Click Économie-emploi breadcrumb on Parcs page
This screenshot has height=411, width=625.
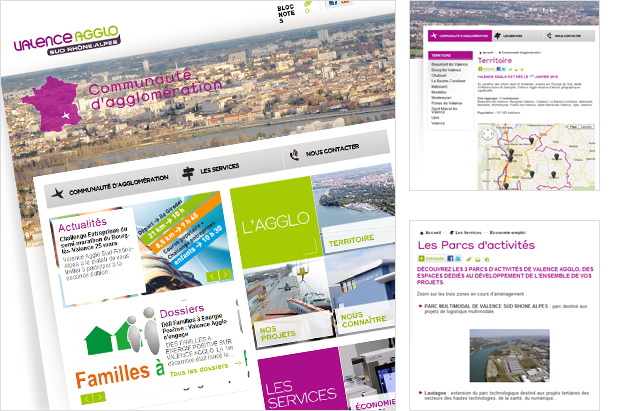pyautogui.click(x=508, y=232)
